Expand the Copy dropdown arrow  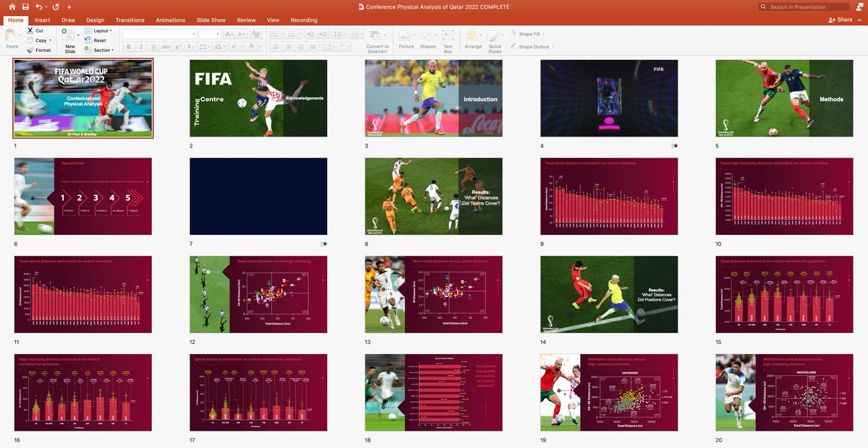point(51,40)
